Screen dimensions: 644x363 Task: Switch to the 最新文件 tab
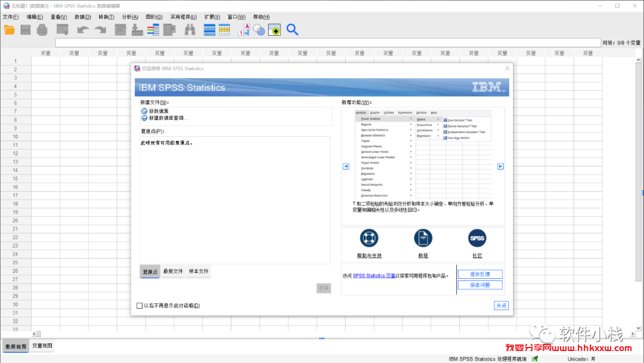[x=173, y=271]
